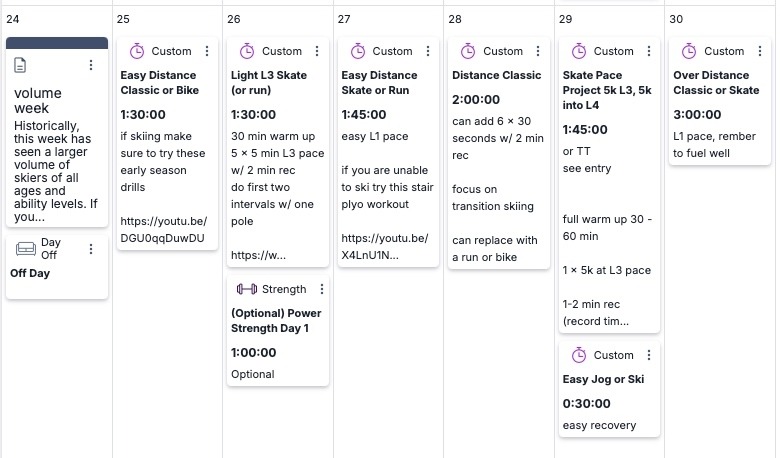Click stopwatch icon on Distance Classic workout

468,51
